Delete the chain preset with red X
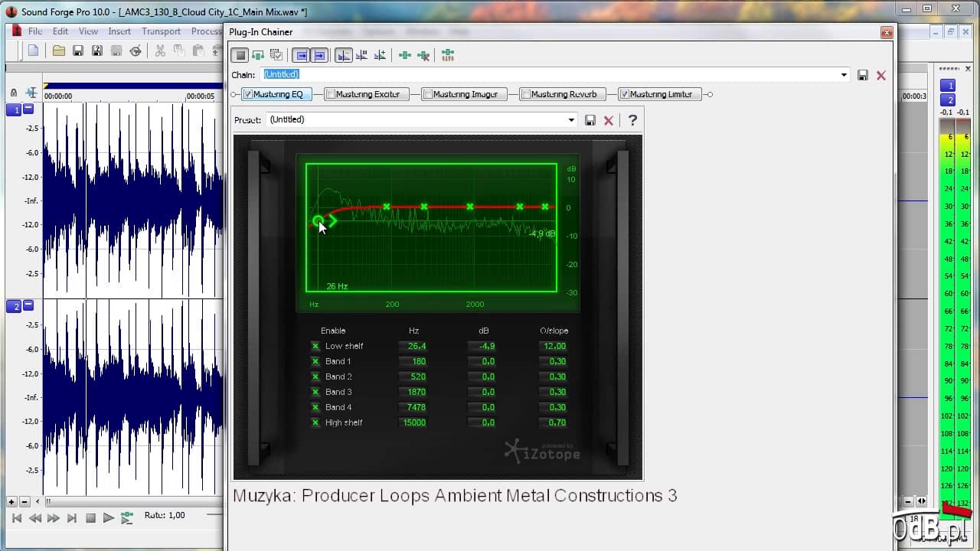 click(881, 75)
